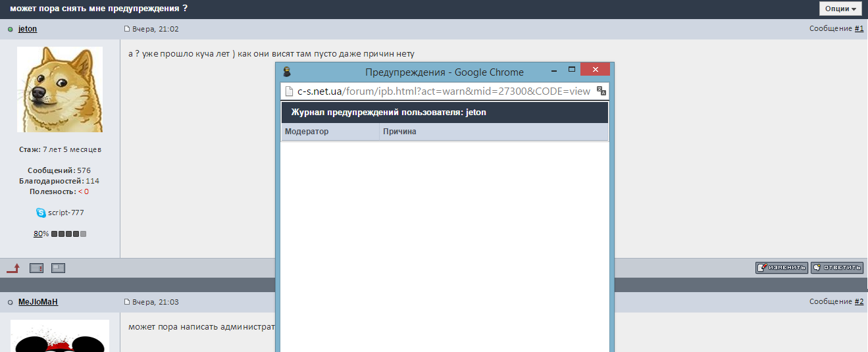
Task: Click the red go-to-top arrow icon
Action: coord(13,268)
